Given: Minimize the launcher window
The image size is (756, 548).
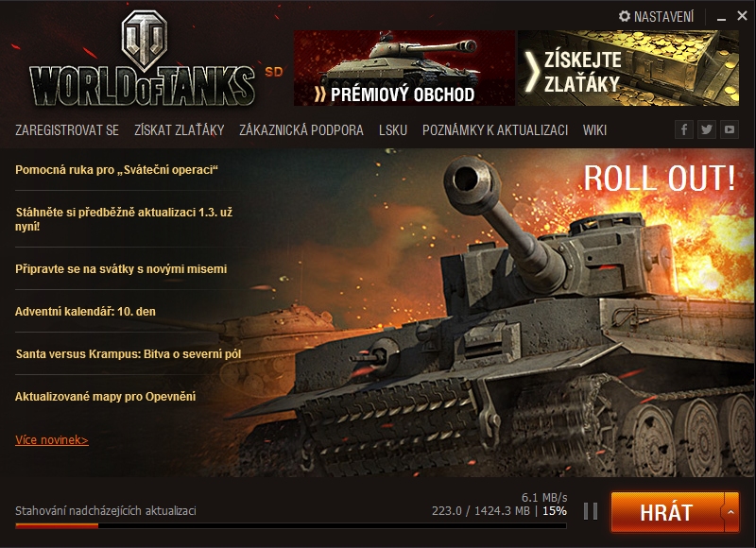Looking at the screenshot, I should [x=721, y=17].
